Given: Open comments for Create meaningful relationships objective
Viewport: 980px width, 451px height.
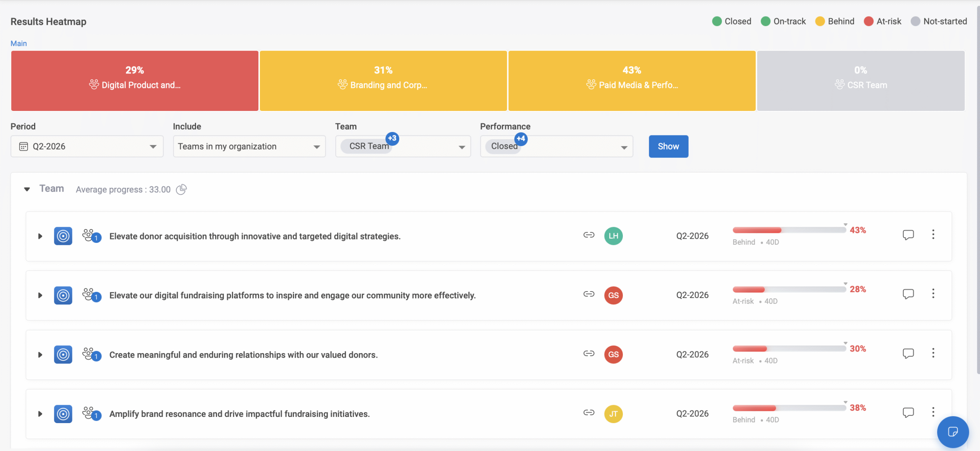Looking at the screenshot, I should click(x=908, y=353).
